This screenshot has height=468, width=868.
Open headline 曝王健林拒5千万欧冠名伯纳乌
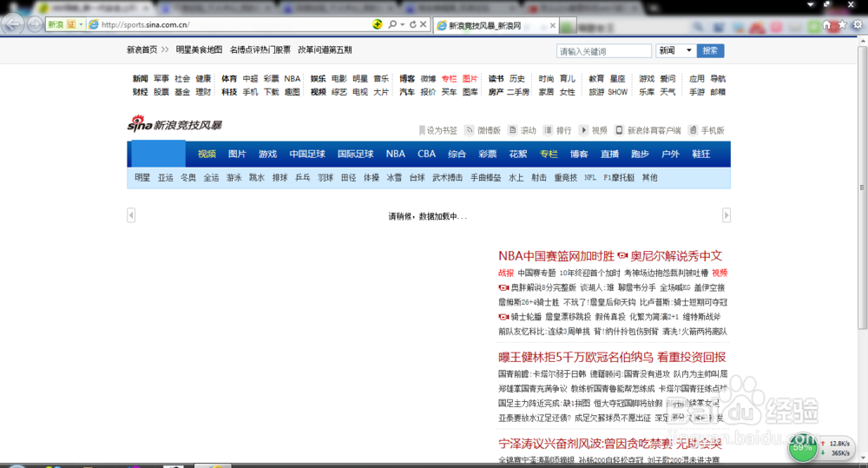[575, 357]
